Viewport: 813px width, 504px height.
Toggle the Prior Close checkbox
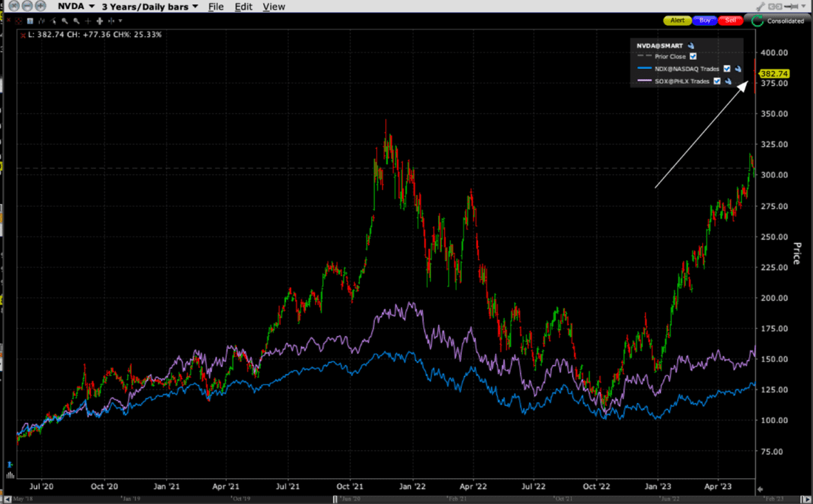point(693,56)
